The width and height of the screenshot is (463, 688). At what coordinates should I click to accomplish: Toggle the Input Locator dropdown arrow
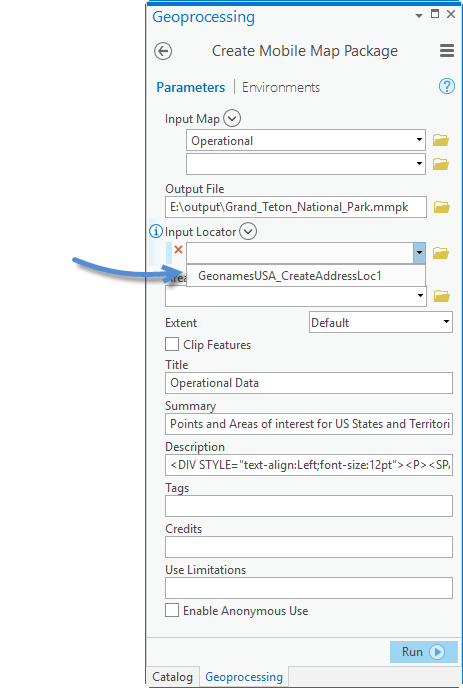click(x=419, y=253)
